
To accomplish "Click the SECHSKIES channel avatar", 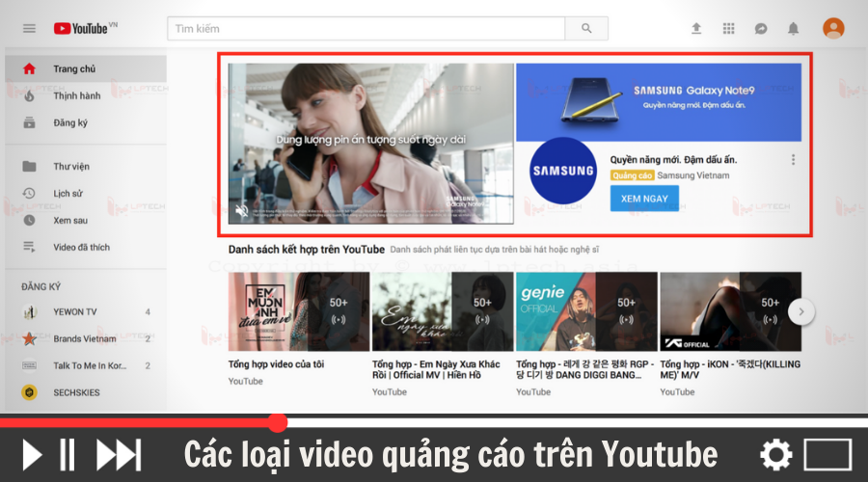I will point(29,392).
